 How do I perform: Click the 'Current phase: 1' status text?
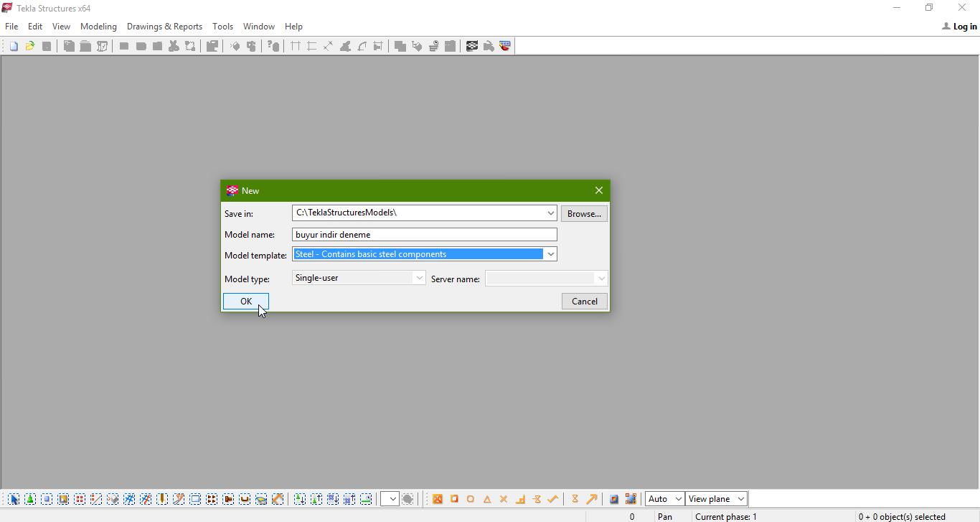[726, 516]
